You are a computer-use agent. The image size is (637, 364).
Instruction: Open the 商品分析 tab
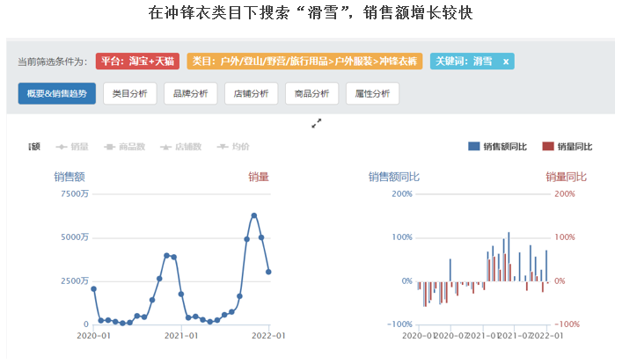coord(312,94)
